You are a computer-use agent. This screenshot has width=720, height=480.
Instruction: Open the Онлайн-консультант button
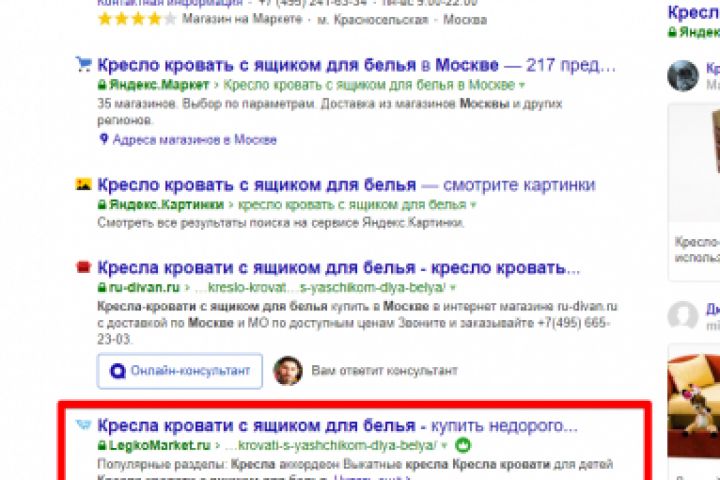[180, 371]
